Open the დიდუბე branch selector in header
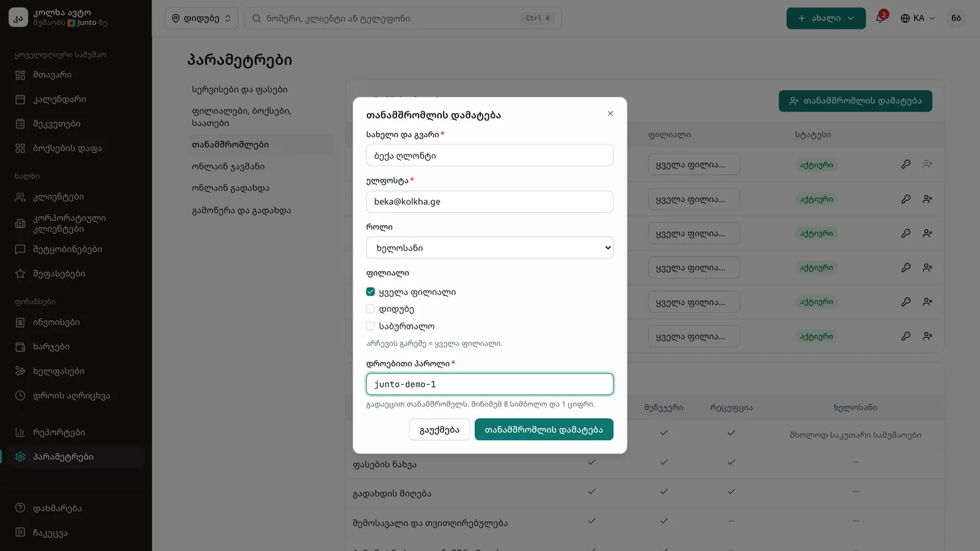Screen dimensions: 980x551 click(x=202, y=18)
